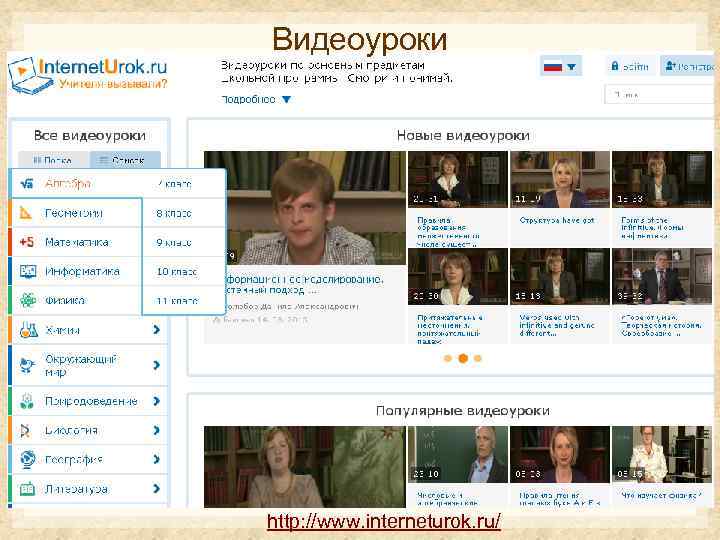The width and height of the screenshot is (720, 540).
Task: Click the Регистрация button
Action: tap(689, 67)
